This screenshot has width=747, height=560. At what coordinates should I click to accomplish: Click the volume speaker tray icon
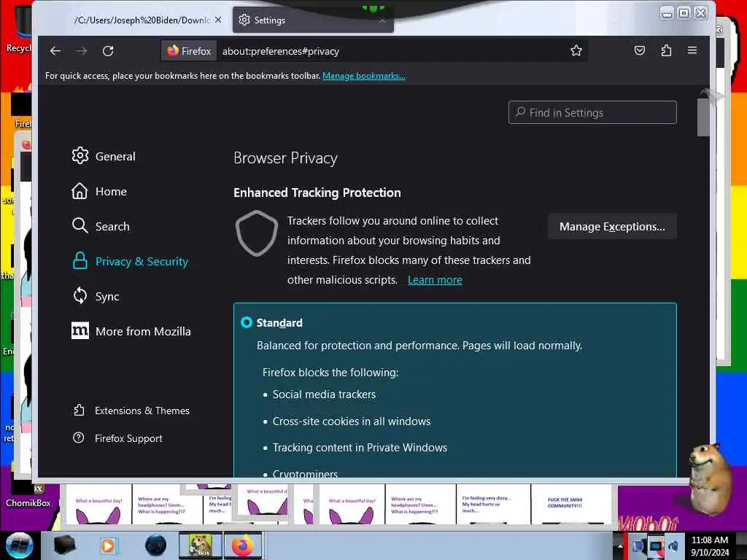click(x=673, y=545)
